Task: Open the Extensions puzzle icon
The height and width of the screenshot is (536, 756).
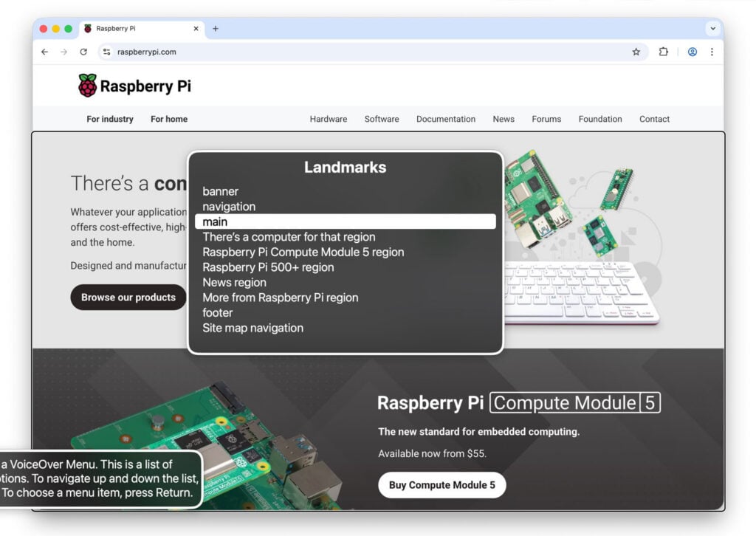Action: [x=663, y=52]
